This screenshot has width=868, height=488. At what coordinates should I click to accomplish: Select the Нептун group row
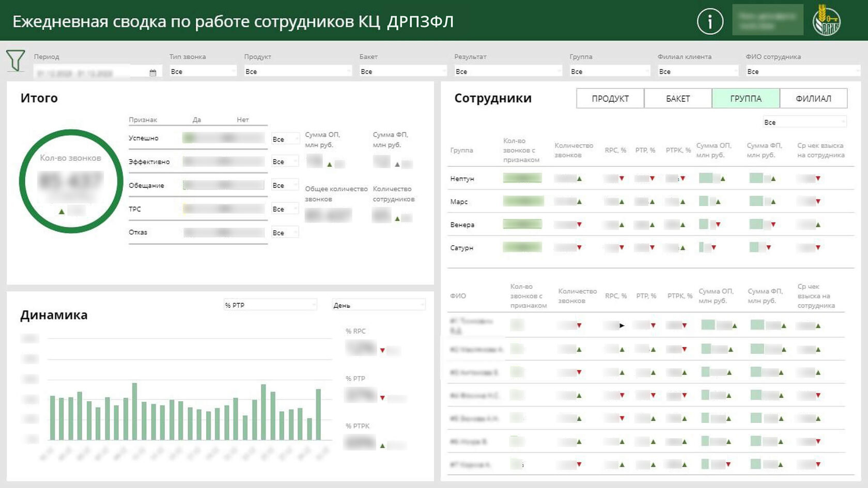coord(650,178)
